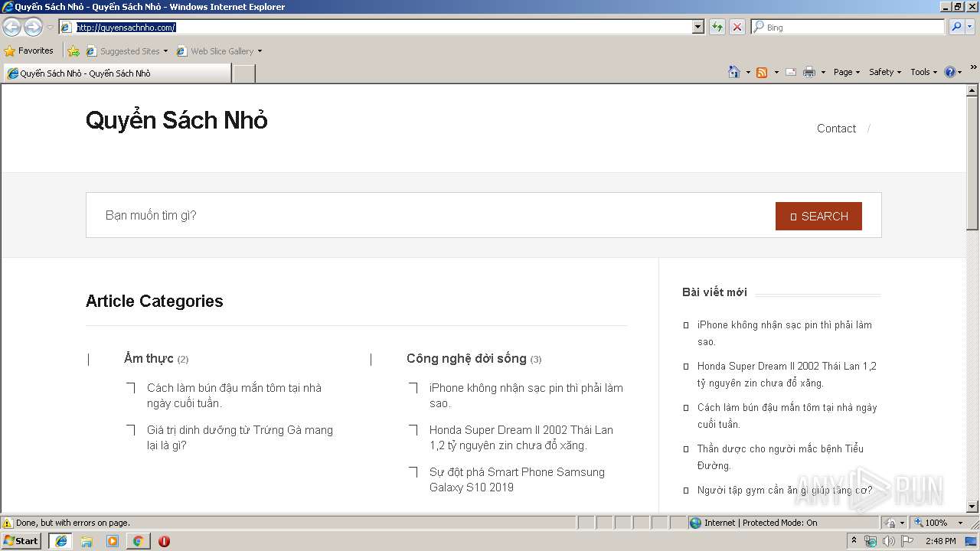Open sidebar iPhone không nhận sạc pin link
The width and height of the screenshot is (980, 551).
point(784,333)
